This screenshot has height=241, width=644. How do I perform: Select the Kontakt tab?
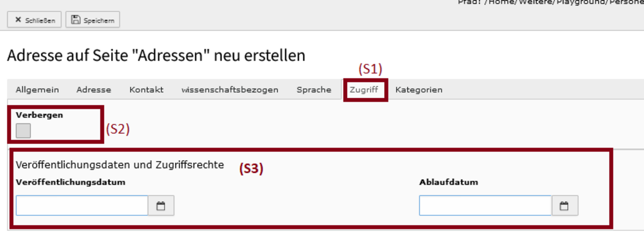point(147,90)
